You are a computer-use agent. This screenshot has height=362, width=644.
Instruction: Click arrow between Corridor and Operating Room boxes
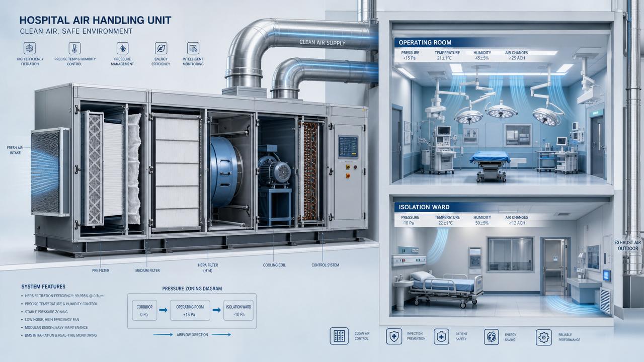click(x=163, y=310)
